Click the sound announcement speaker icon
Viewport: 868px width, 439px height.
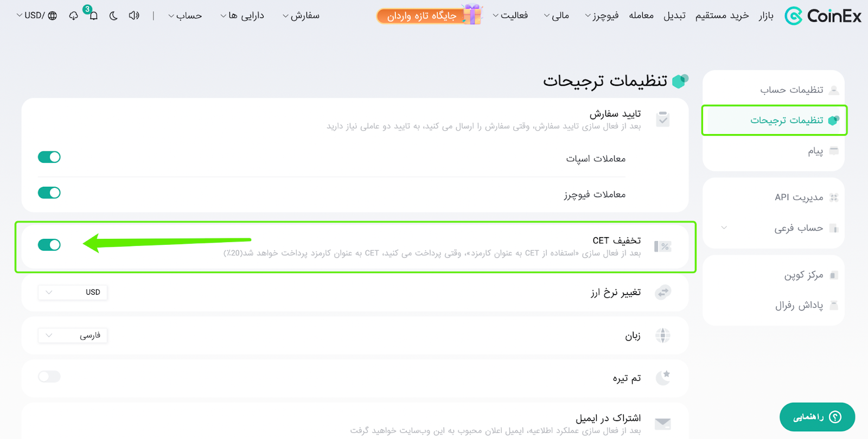(x=133, y=16)
